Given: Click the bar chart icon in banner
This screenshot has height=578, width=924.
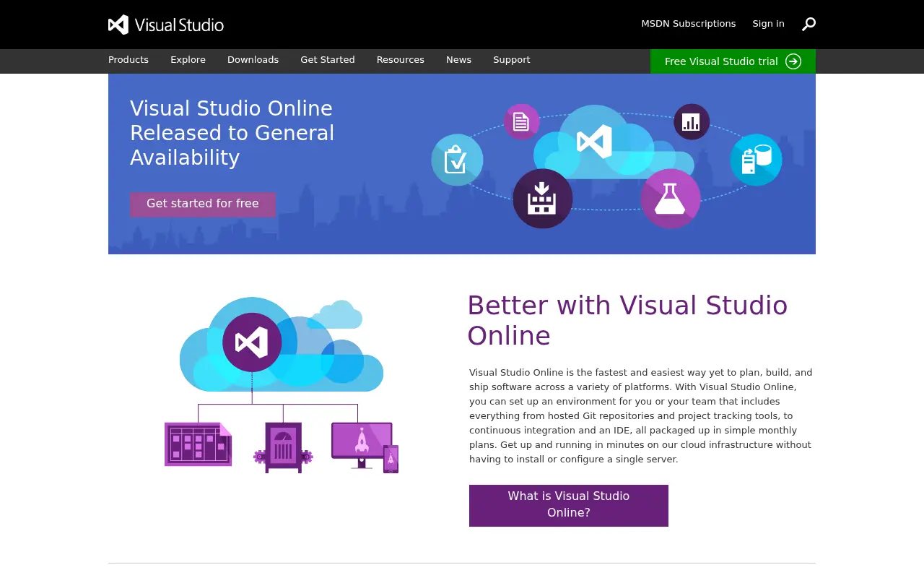Looking at the screenshot, I should 692,121.
